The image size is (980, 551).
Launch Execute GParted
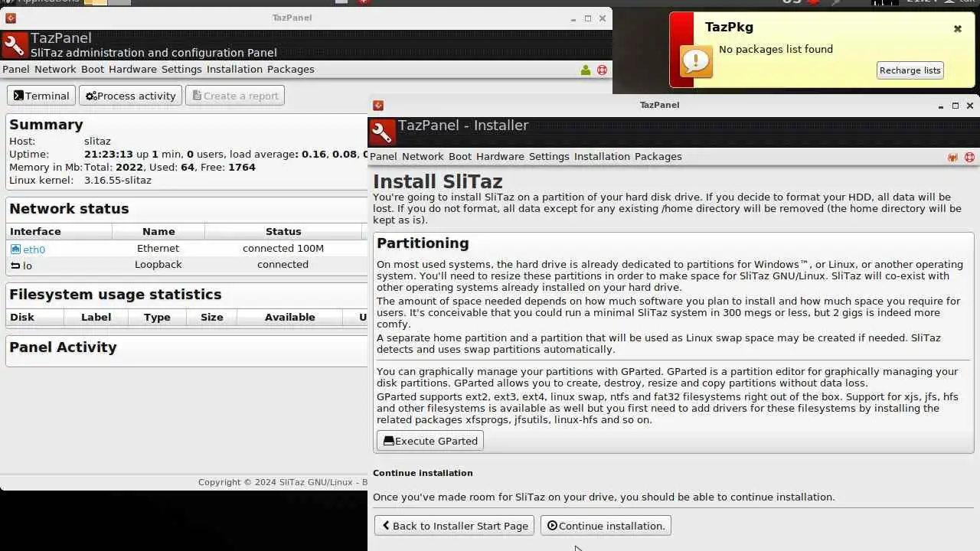[x=430, y=441]
